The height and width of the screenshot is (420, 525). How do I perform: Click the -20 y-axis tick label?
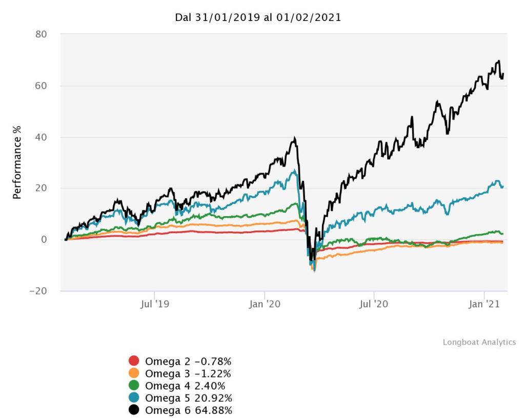pyautogui.click(x=38, y=291)
